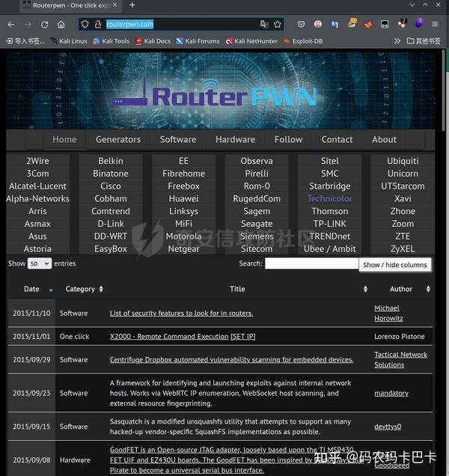The image size is (449, 476).
Task: Open the Kali NetHunter bookmark
Action: (251, 40)
